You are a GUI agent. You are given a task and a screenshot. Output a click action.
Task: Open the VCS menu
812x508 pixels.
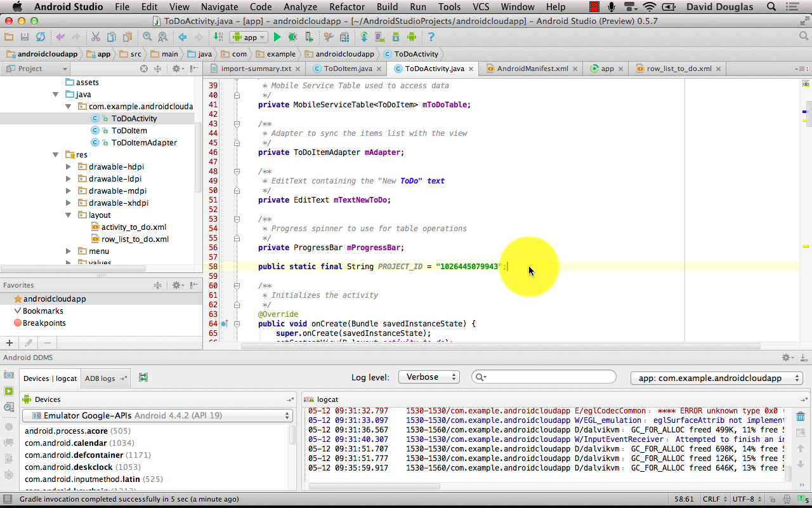(481, 7)
